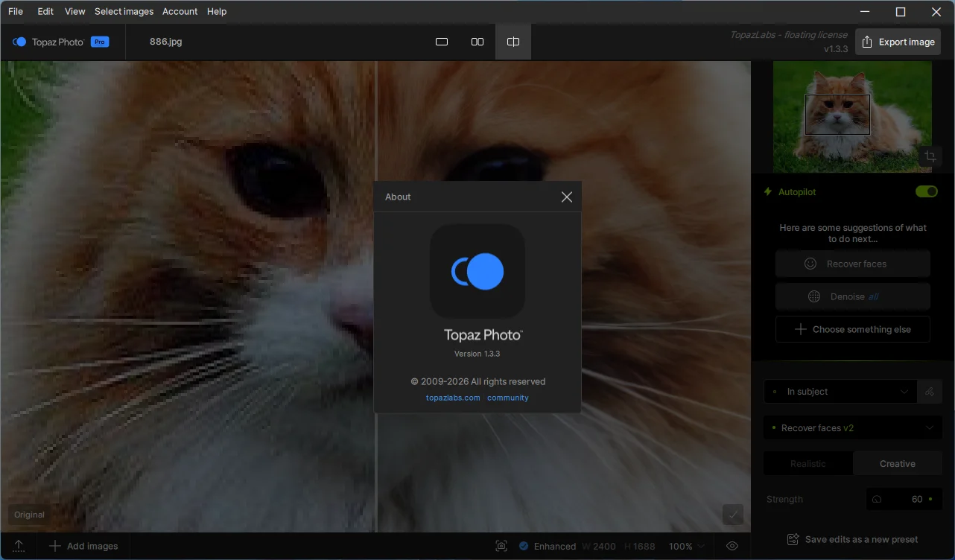Click the upload icon in bottom bar
The image size is (955, 560).
(19, 546)
